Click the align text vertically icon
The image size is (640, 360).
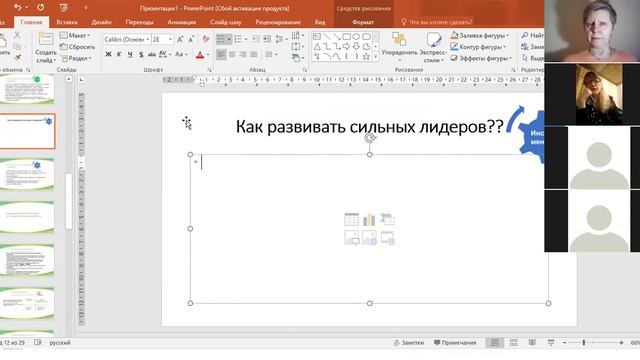(x=297, y=47)
